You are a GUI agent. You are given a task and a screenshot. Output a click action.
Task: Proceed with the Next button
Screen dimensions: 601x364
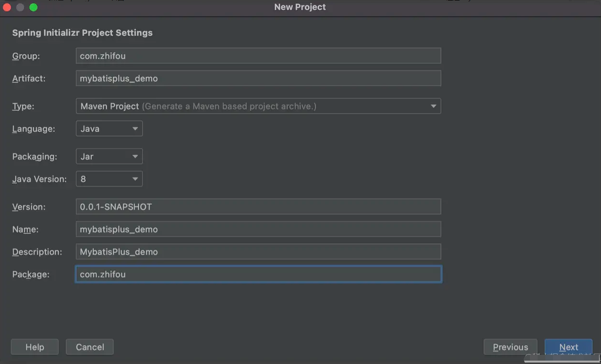click(568, 347)
